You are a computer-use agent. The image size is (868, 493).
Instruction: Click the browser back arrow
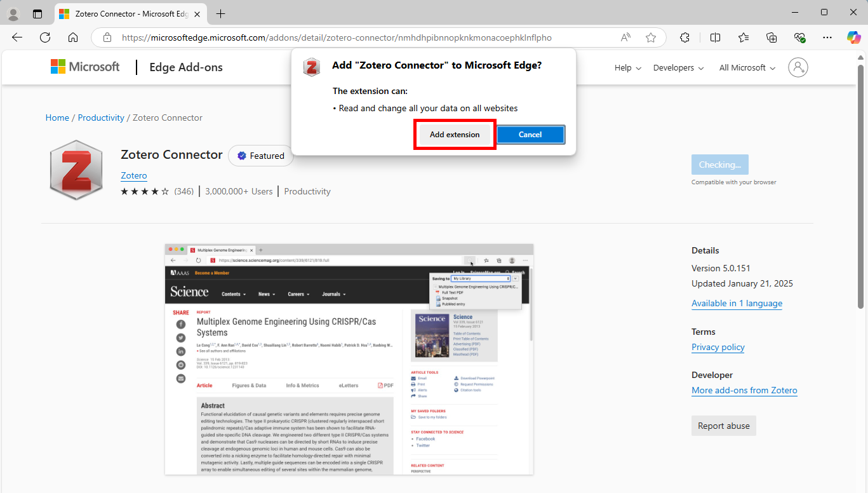tap(17, 37)
